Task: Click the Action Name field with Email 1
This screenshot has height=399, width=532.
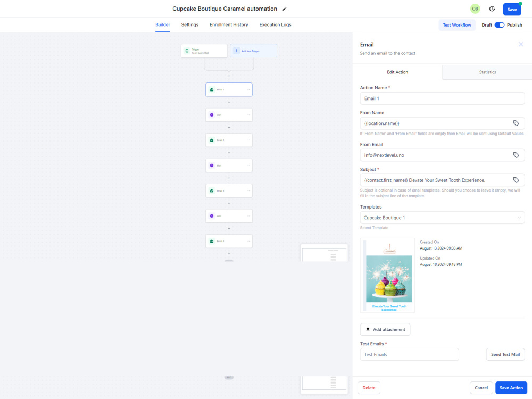Action: (442, 98)
